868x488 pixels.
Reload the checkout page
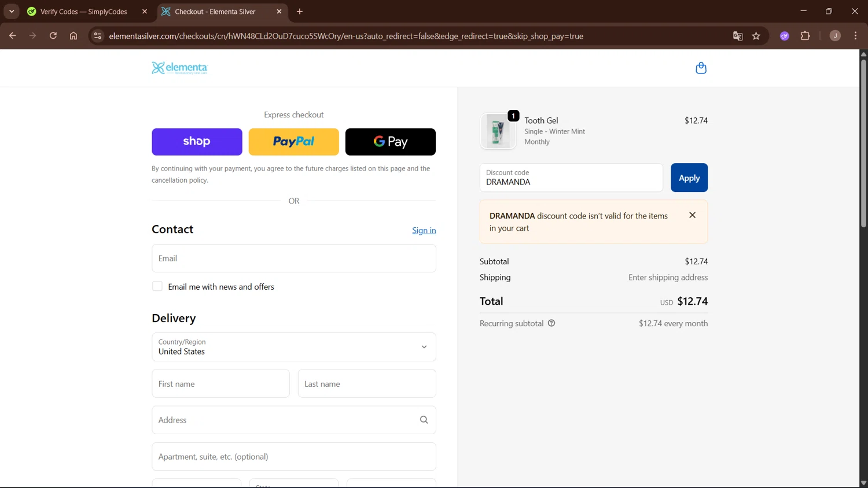53,36
